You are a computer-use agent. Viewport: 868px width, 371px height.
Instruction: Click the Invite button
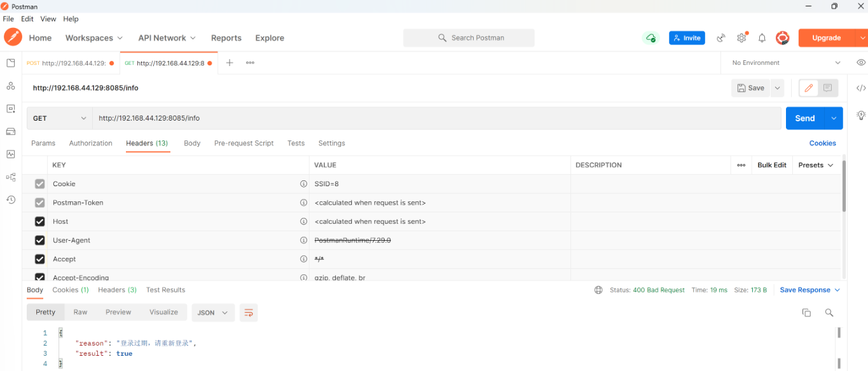point(687,38)
